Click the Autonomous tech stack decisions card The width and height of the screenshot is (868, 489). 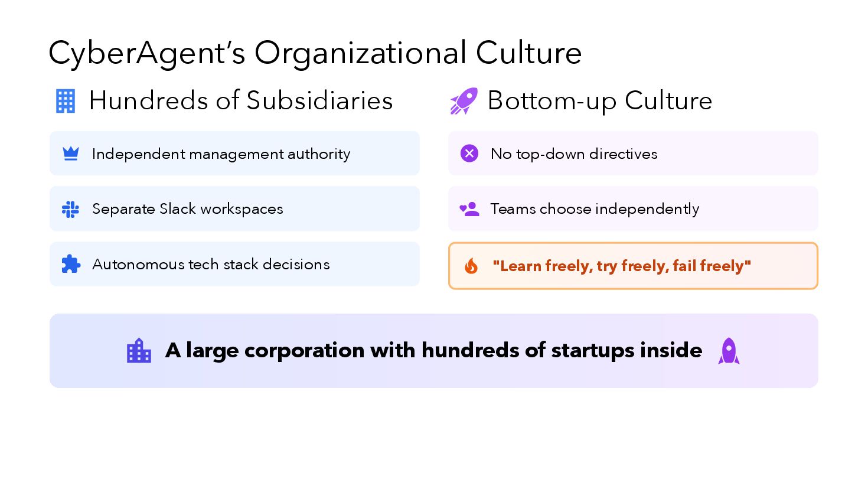(234, 264)
